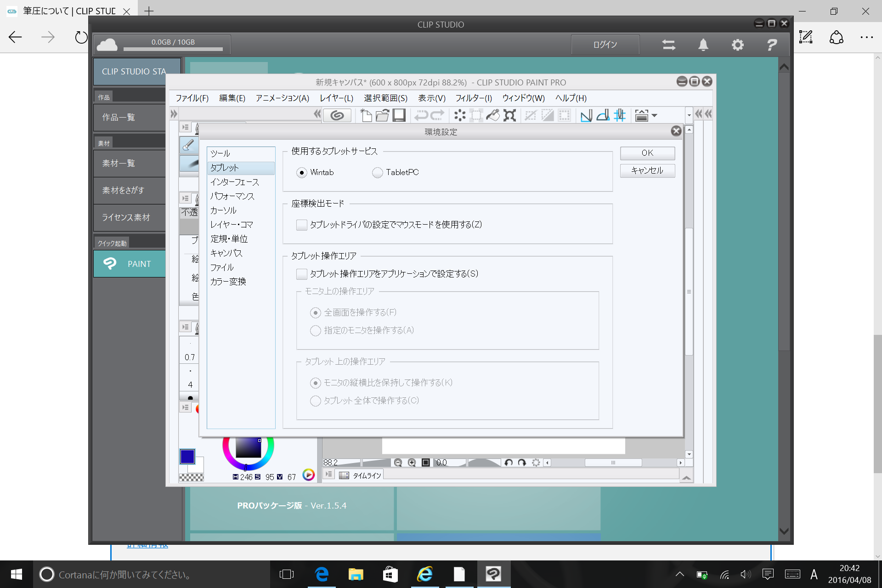Click the blue main color swatch

pos(187,456)
